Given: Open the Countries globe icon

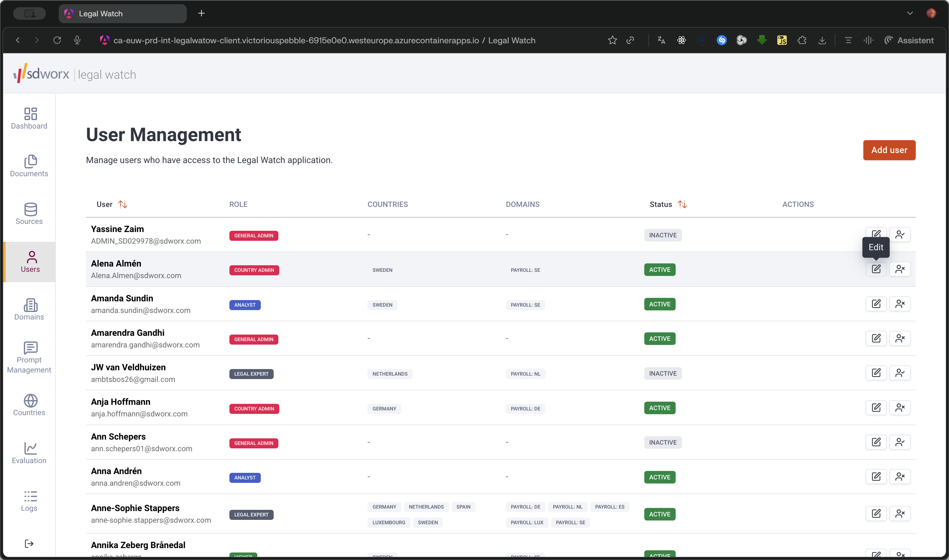Looking at the screenshot, I should (30, 400).
